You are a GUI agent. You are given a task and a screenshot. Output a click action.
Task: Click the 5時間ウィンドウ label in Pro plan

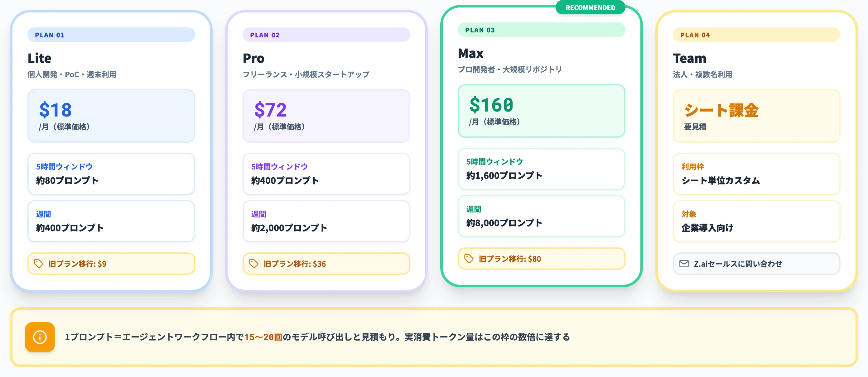(x=279, y=167)
